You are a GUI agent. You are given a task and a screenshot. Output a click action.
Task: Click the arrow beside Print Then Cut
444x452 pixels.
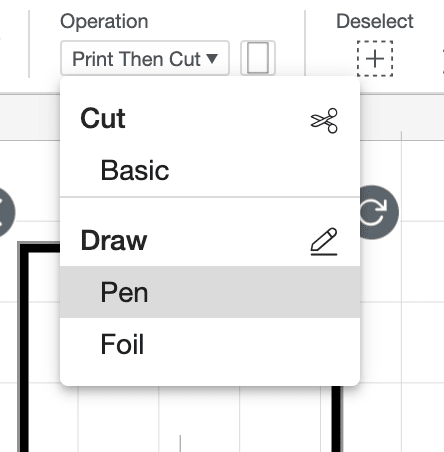pyautogui.click(x=212, y=58)
